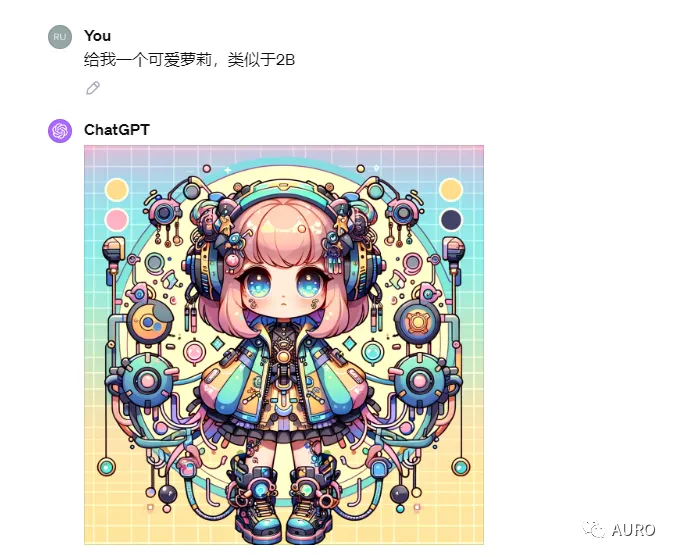The image size is (677, 557).
Task: Click the WeChat logo in the watermark
Action: pyautogui.click(x=594, y=529)
